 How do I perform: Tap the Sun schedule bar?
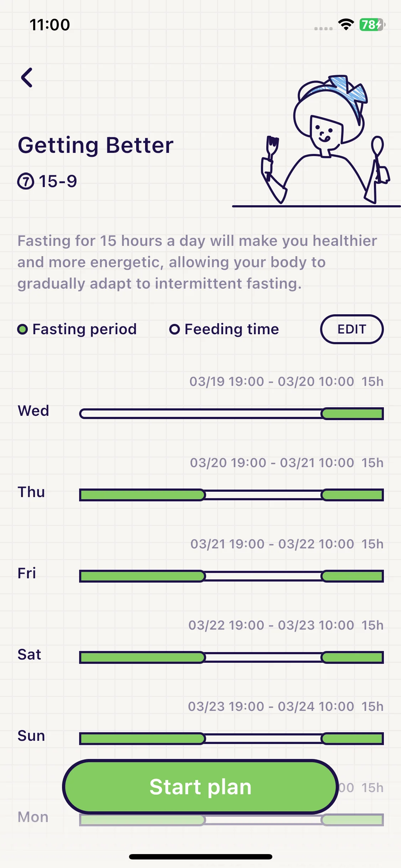point(231,739)
